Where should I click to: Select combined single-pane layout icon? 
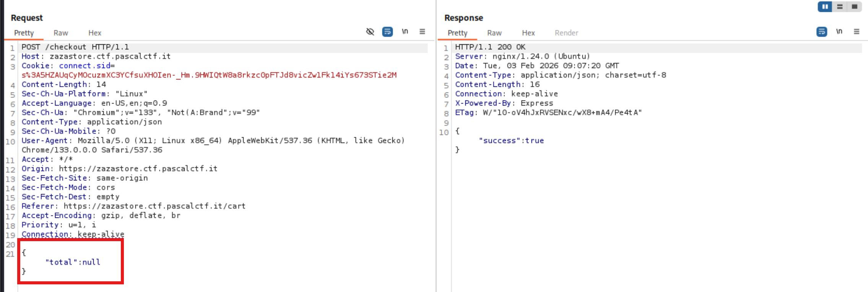point(854,7)
